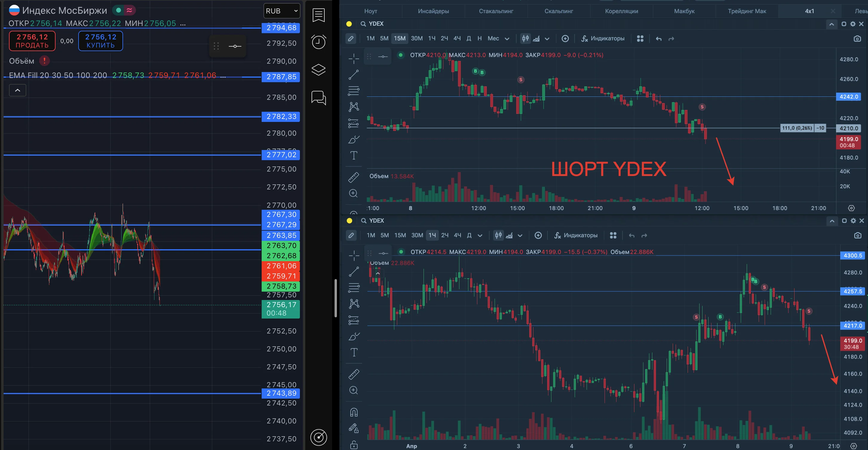Click YDEX ticker search in top panel
This screenshot has height=450, width=868.
pos(372,24)
